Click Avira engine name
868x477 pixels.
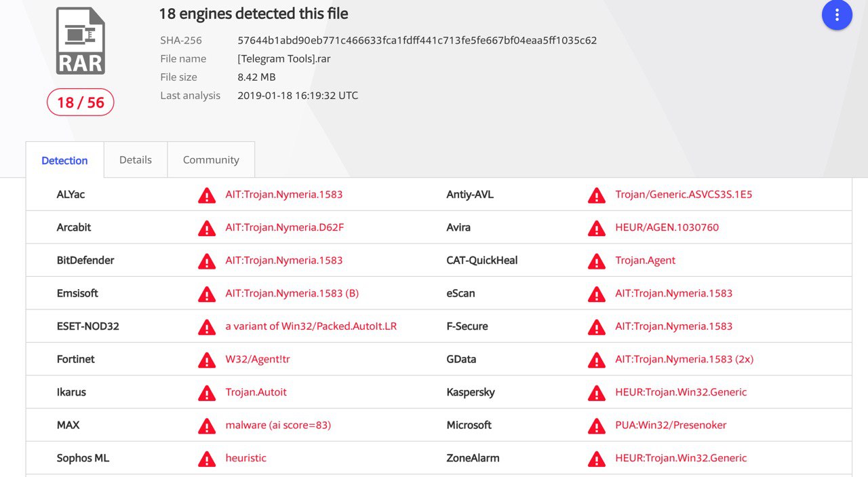point(458,227)
